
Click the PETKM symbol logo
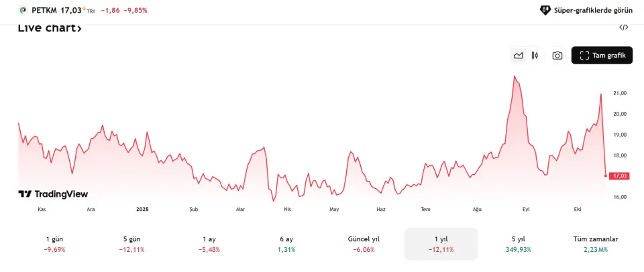[23, 11]
